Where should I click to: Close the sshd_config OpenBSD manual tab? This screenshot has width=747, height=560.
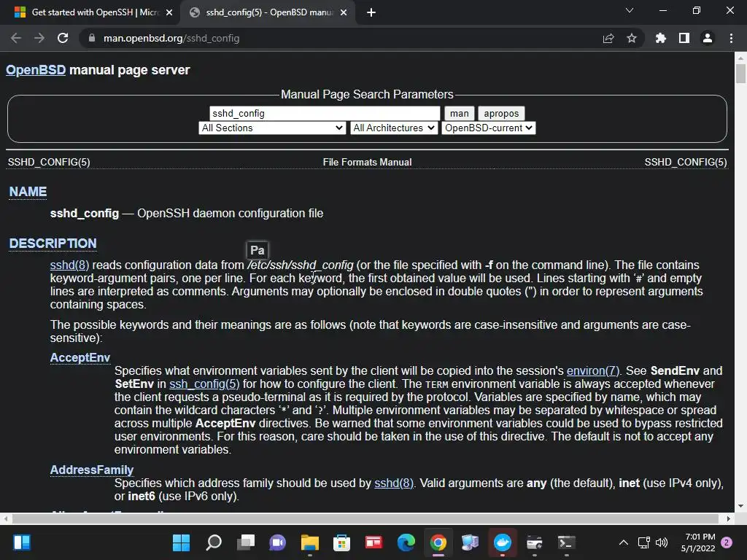click(x=344, y=12)
